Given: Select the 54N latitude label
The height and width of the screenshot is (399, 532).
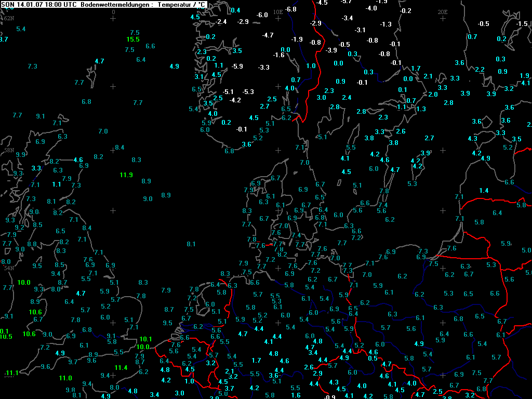Looking at the screenshot, I should tap(9, 268).
